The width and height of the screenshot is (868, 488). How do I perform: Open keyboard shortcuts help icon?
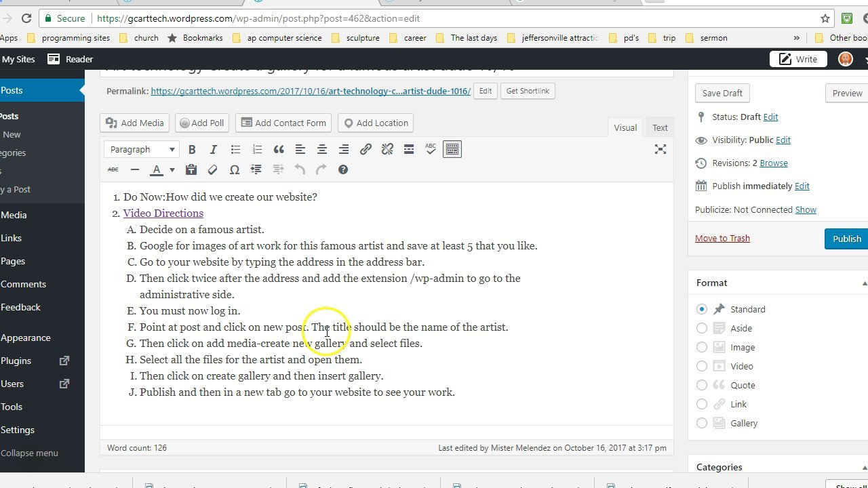[343, 169]
